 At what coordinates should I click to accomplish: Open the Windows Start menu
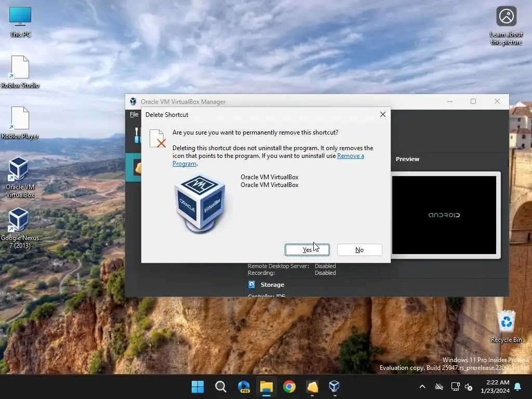[x=197, y=387]
